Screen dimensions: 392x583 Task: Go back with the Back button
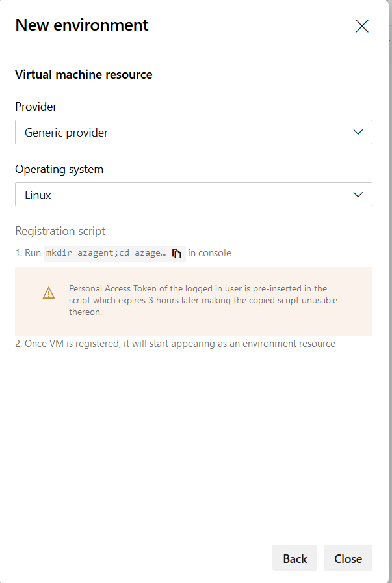294,558
